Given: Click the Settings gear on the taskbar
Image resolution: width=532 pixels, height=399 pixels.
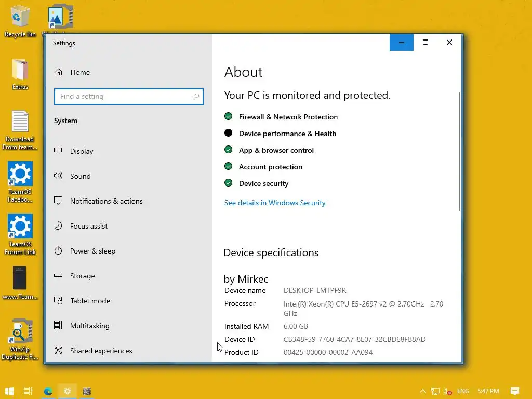Looking at the screenshot, I should (x=67, y=391).
